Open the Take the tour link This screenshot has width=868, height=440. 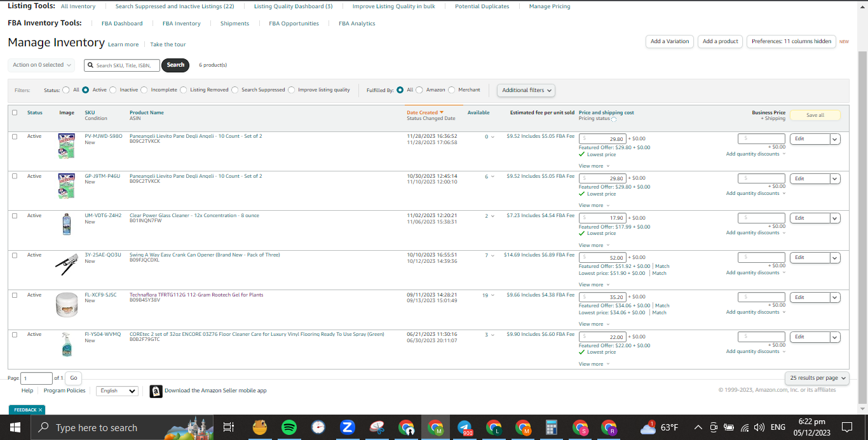coord(168,44)
